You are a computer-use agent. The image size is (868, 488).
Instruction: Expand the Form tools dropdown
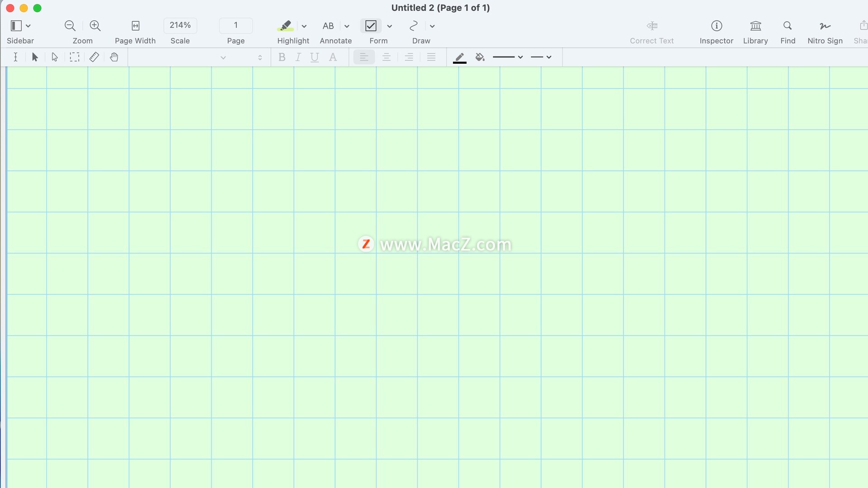click(390, 26)
